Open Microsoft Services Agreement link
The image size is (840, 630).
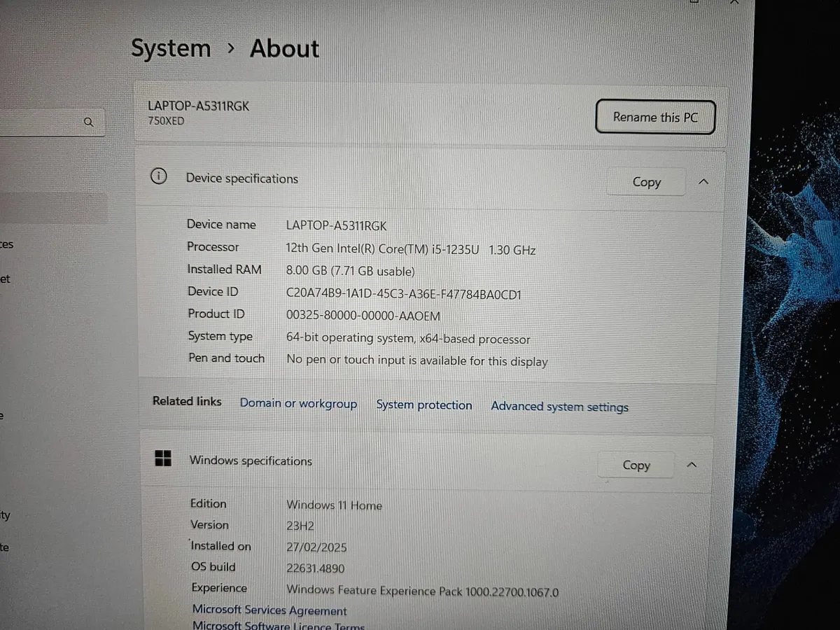click(x=269, y=610)
